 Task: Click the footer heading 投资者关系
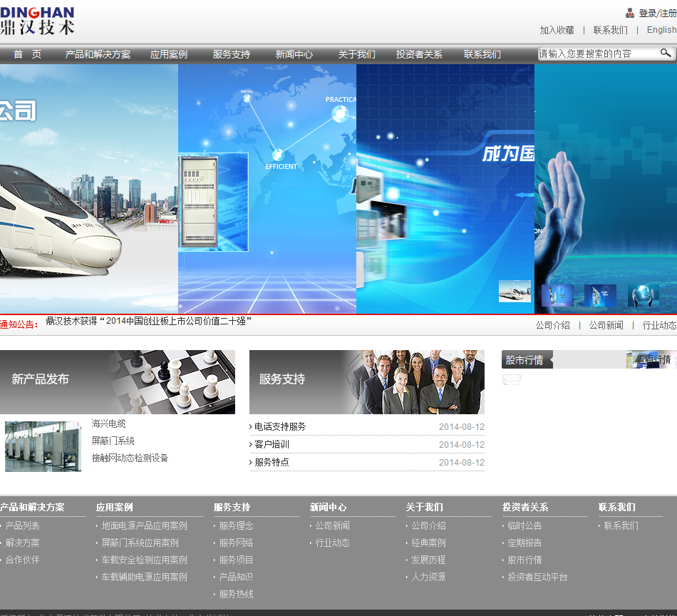tap(525, 507)
